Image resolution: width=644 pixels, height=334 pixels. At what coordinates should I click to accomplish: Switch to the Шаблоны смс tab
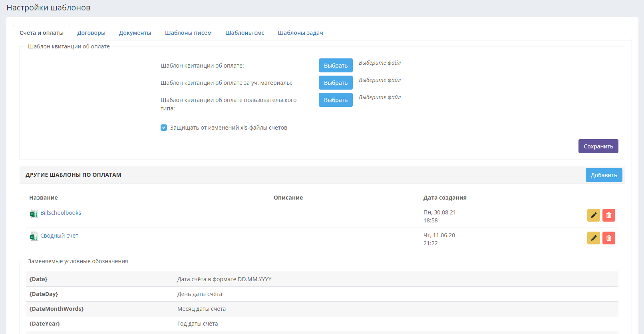click(245, 33)
